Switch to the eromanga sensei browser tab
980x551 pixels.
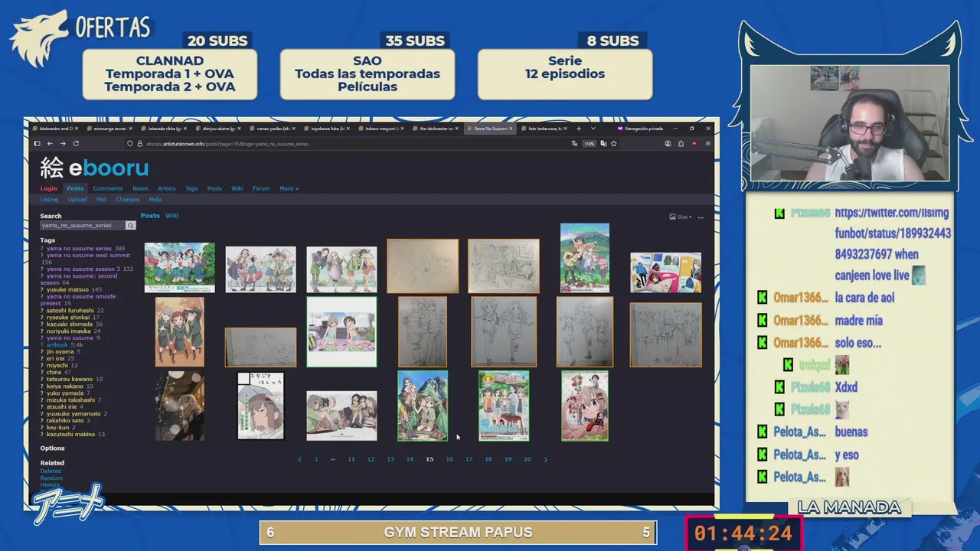(109, 129)
